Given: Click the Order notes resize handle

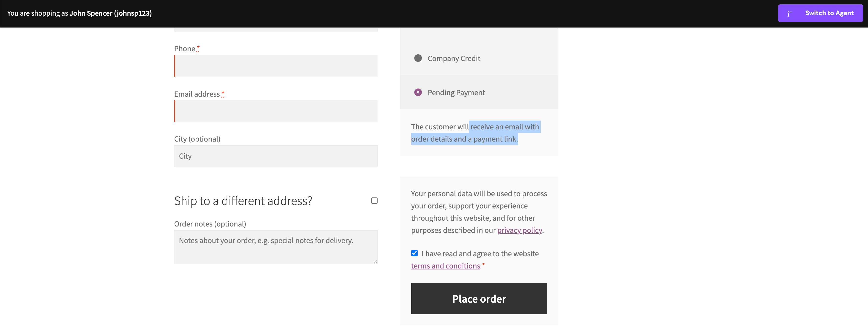Looking at the screenshot, I should coord(375,261).
